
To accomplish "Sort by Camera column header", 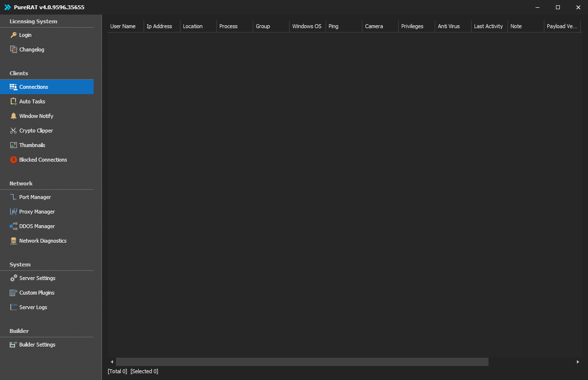I will 380,26.
